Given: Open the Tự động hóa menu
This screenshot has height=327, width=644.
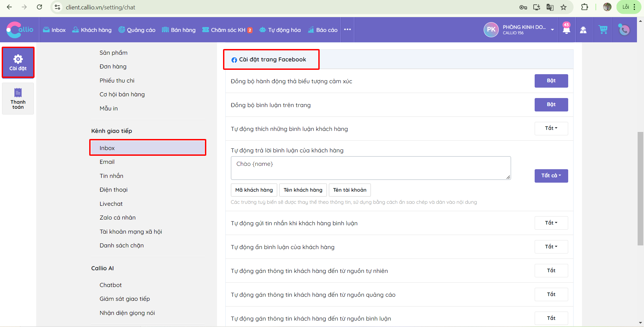Looking at the screenshot, I should 280,30.
